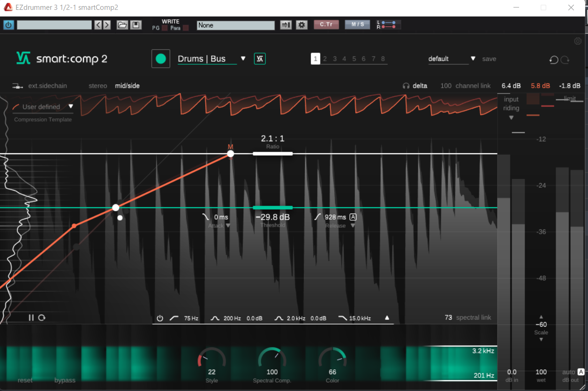The height and width of the screenshot is (391, 588).
Task: Select state slot 3
Action: coord(335,59)
